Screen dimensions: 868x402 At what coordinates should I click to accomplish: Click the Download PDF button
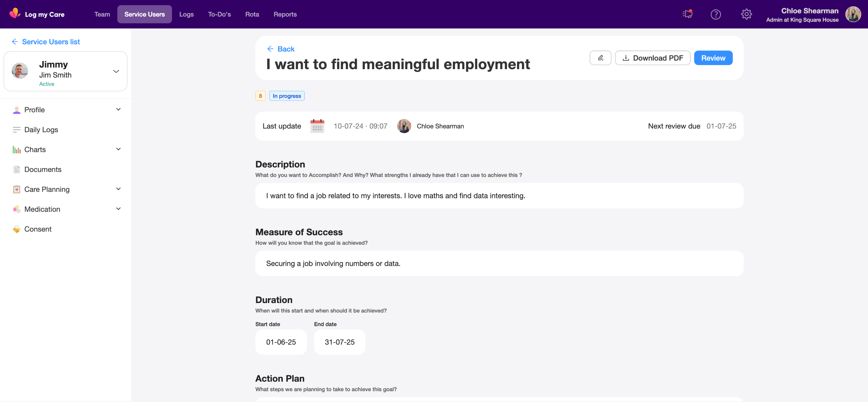[652, 58]
